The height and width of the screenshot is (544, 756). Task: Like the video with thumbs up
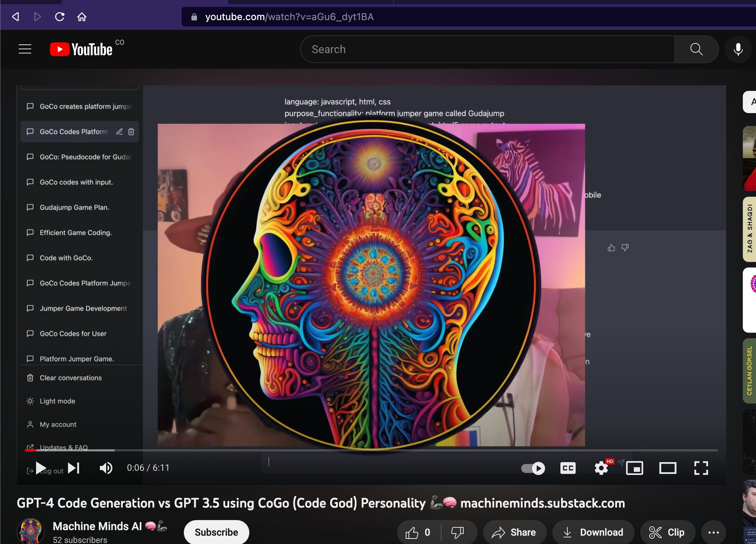click(419, 532)
